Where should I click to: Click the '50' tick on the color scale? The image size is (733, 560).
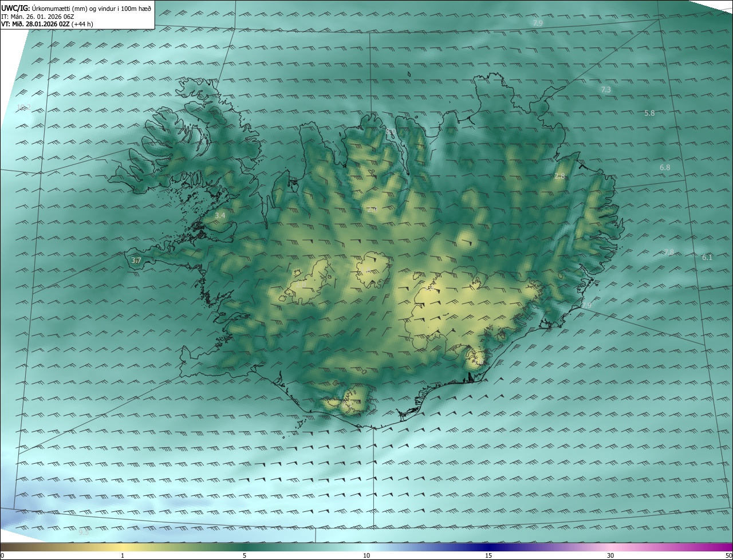(x=728, y=555)
